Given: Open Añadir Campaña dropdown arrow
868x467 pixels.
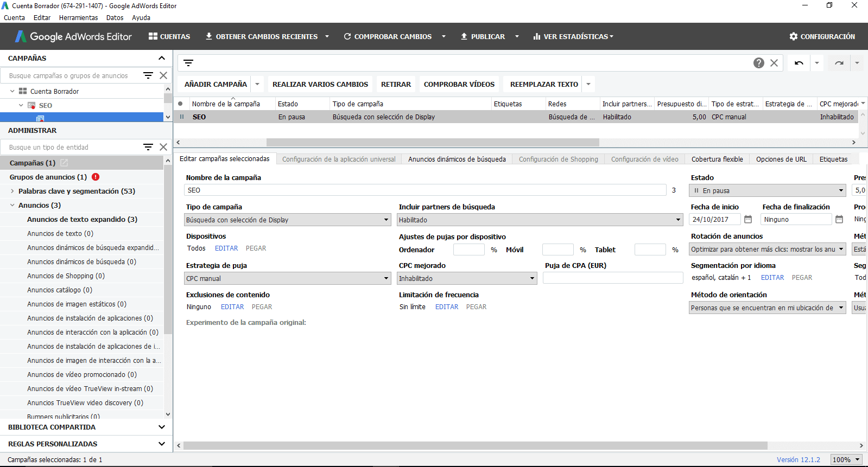Looking at the screenshot, I should point(257,84).
